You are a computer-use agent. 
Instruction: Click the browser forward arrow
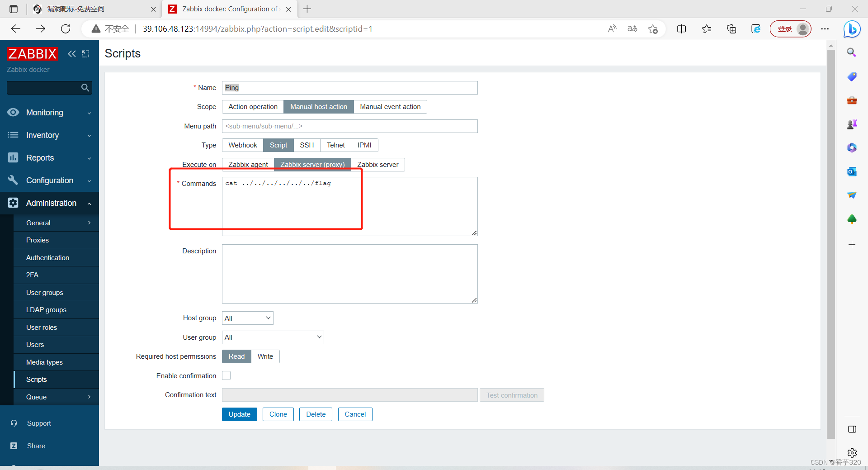pyautogui.click(x=41, y=29)
